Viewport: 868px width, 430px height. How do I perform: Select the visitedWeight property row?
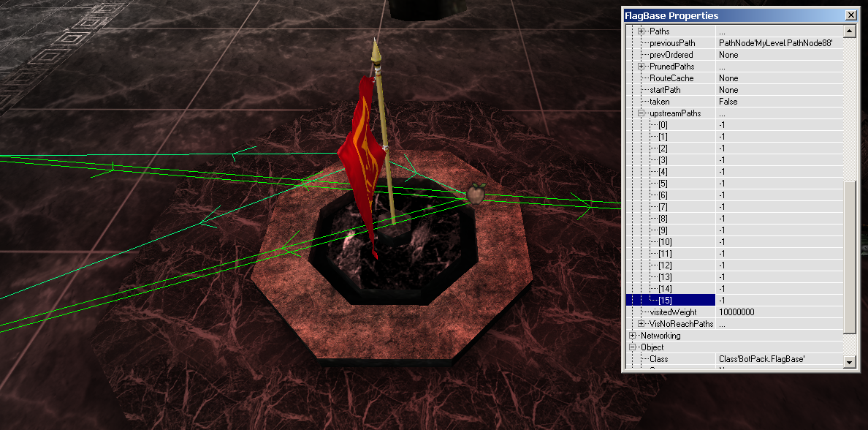point(672,312)
